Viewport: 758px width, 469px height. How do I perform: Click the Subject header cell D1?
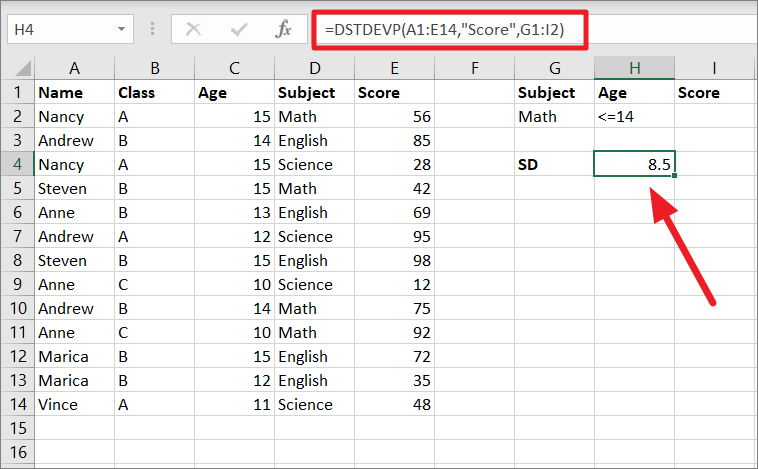315,92
